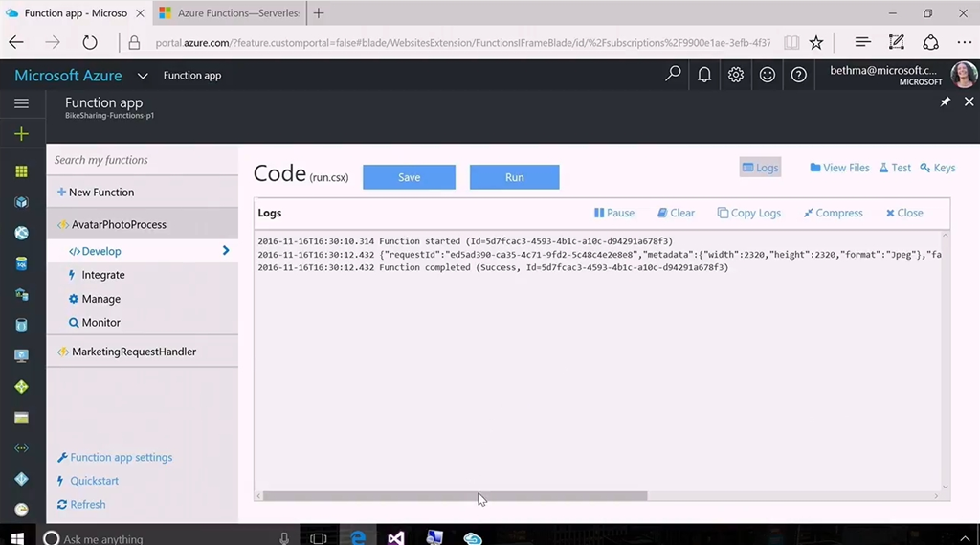Open the notifications bell
This screenshot has width=980, height=545.
(704, 75)
